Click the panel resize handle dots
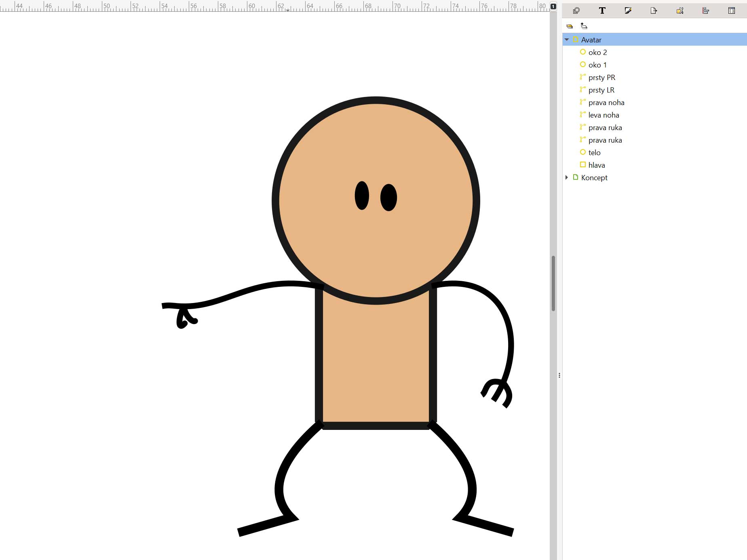This screenshot has height=560, width=747. 559,375
